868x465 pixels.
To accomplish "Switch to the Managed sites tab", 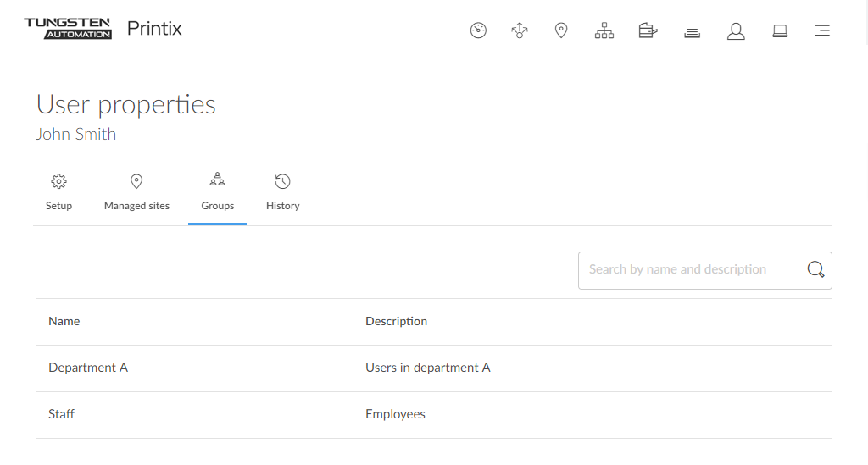I will [x=136, y=192].
